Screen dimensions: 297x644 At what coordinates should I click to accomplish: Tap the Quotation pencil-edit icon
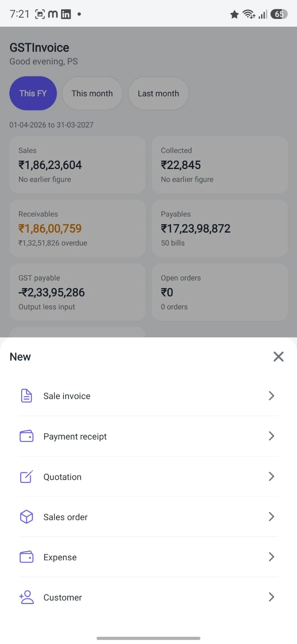[27, 477]
